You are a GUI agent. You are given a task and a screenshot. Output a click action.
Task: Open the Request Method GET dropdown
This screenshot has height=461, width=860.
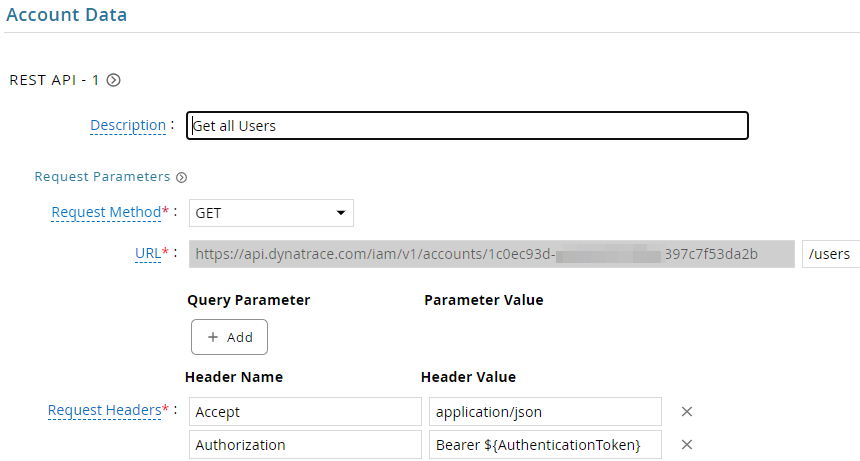pyautogui.click(x=271, y=213)
